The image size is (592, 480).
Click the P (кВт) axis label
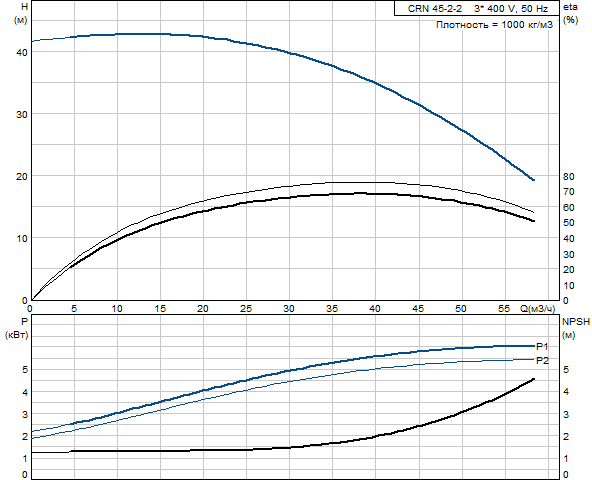pyautogui.click(x=17, y=328)
